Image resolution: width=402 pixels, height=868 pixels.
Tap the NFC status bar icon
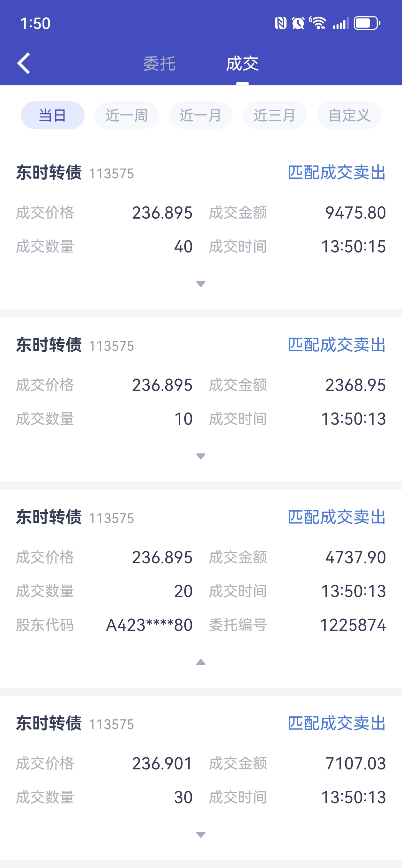click(280, 23)
